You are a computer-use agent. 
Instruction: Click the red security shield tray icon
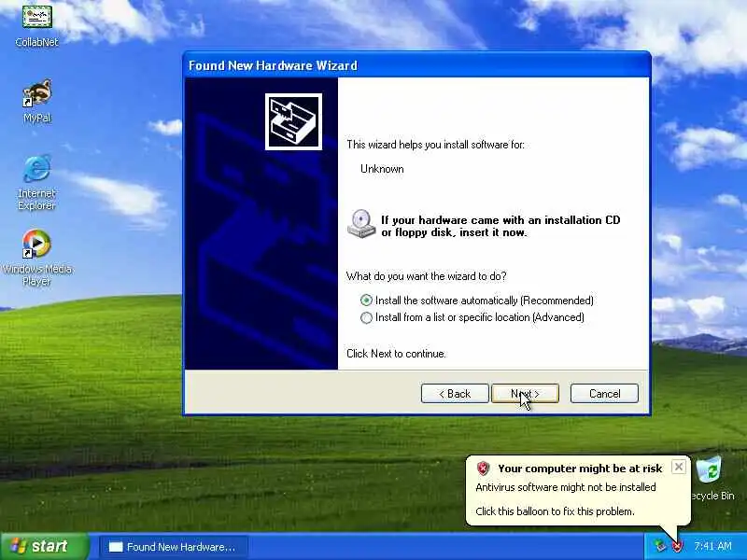click(x=677, y=546)
